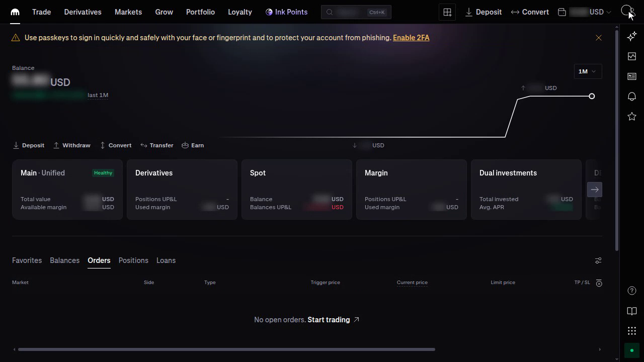The width and height of the screenshot is (644, 362).
Task: Click Withdraw below the balance
Action: pyautogui.click(x=71, y=145)
